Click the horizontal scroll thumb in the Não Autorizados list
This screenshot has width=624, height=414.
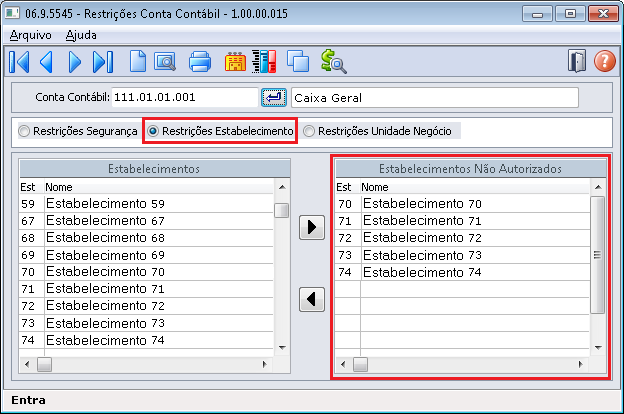coord(360,364)
